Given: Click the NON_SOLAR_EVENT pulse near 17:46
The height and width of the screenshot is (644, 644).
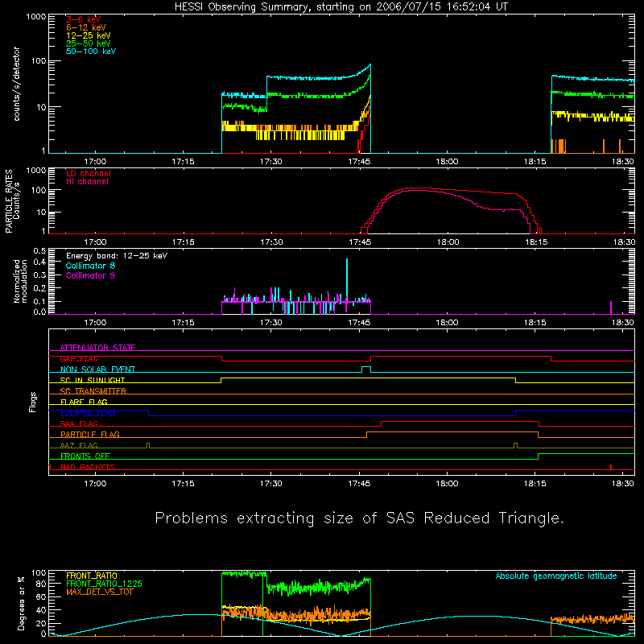Looking at the screenshot, I should 366,369.
